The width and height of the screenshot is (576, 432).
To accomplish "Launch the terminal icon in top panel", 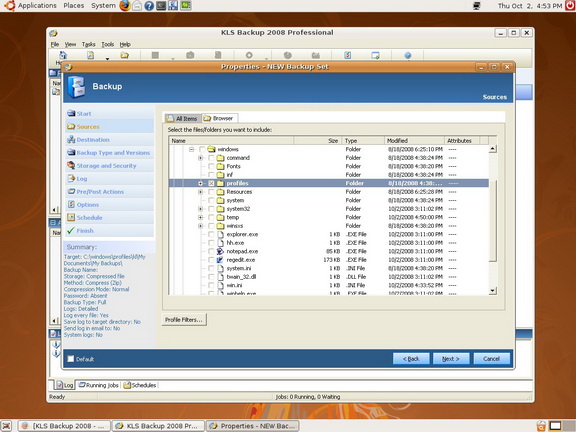I will (x=161, y=6).
